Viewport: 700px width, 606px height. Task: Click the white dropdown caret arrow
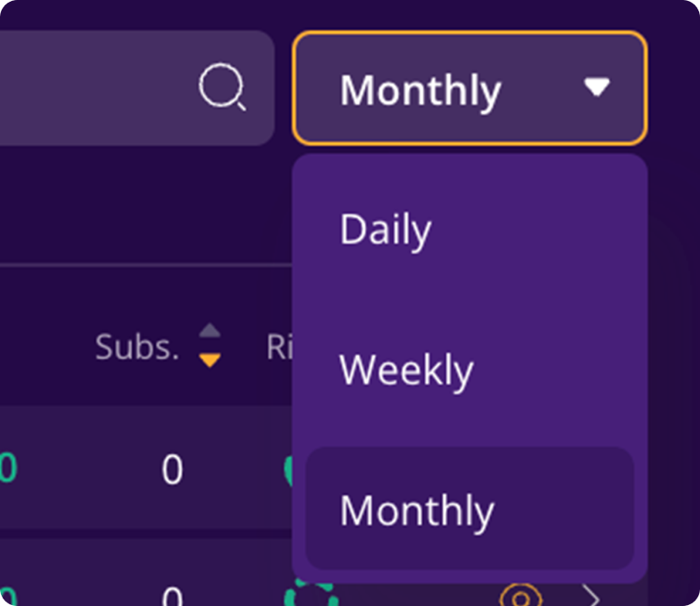point(597,88)
